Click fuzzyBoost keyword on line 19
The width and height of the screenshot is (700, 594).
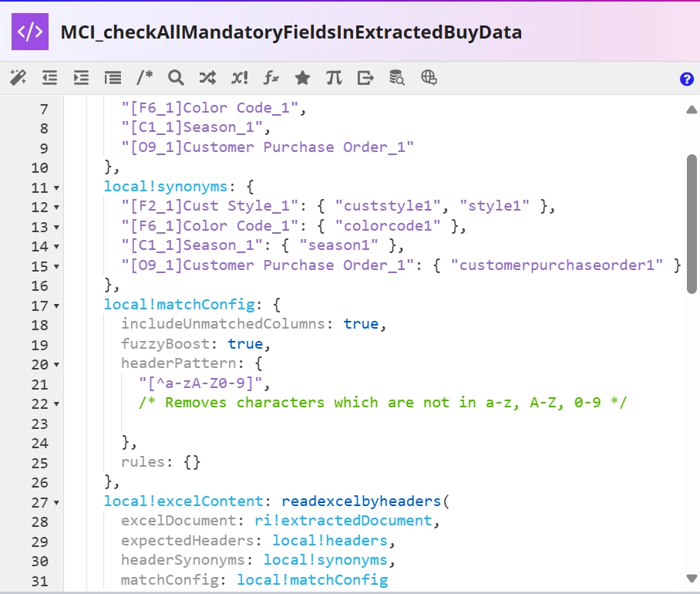165,344
